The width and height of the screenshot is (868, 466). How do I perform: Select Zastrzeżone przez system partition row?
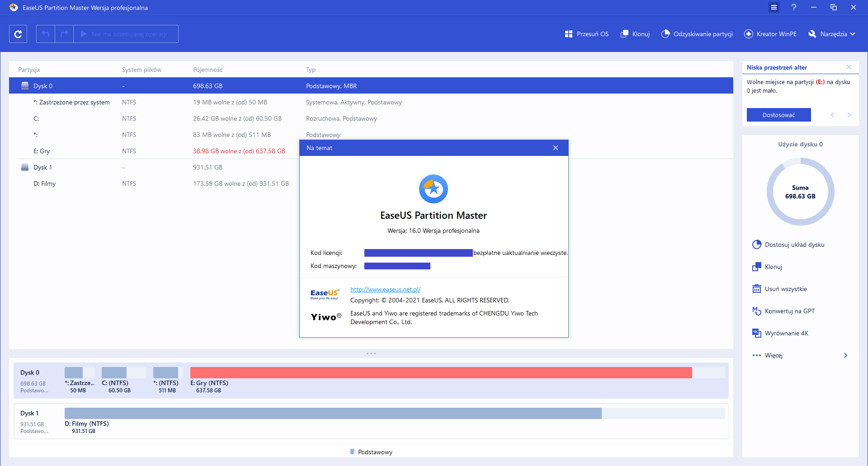click(x=371, y=102)
